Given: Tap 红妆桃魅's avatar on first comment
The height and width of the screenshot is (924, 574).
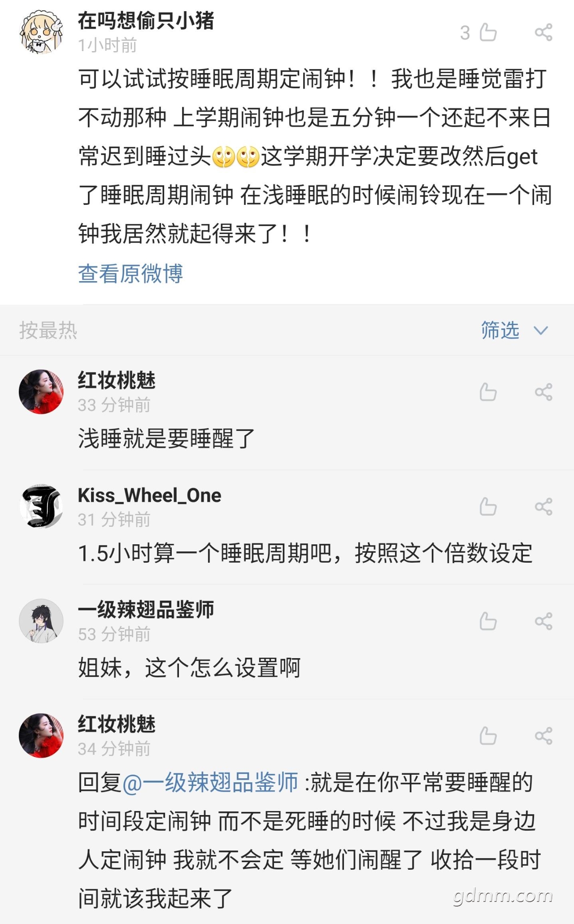Looking at the screenshot, I should (x=41, y=392).
